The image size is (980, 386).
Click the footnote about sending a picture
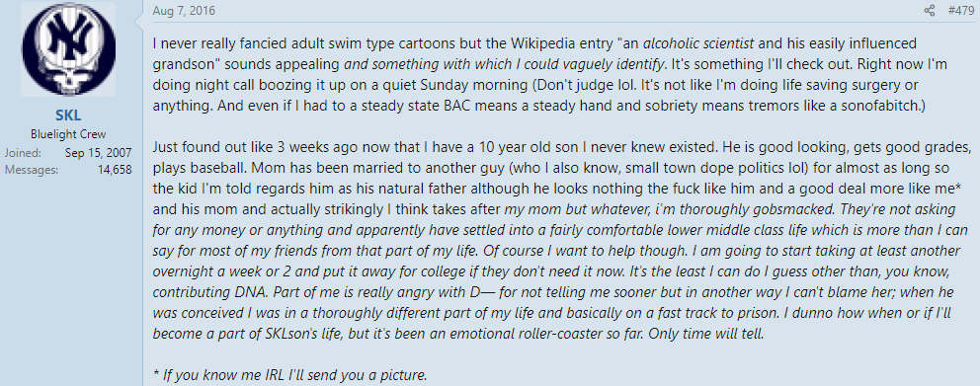point(290,376)
